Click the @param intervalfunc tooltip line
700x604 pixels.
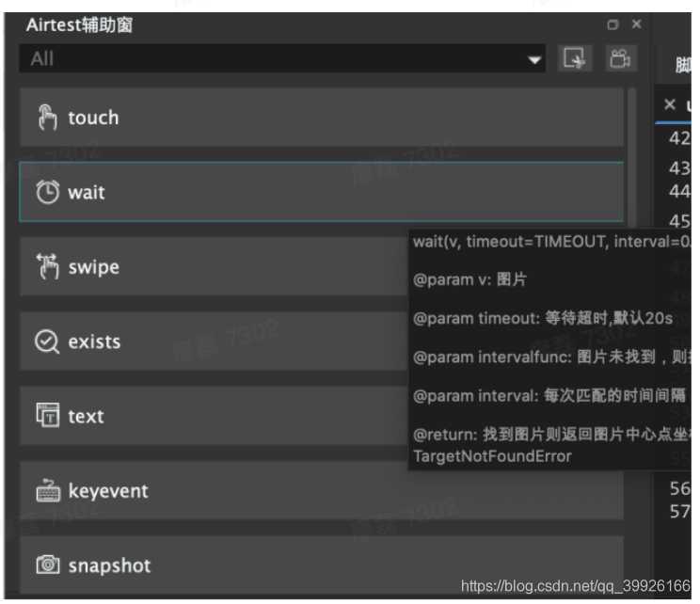pos(551,358)
